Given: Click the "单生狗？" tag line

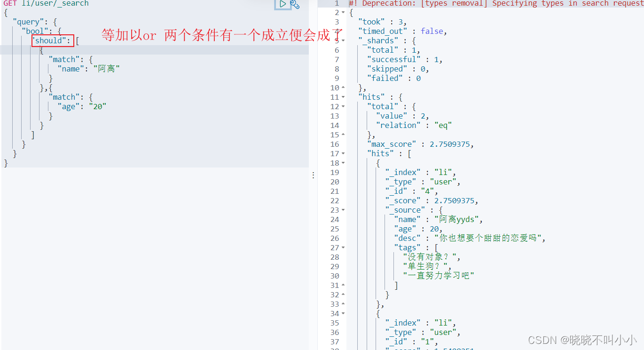Looking at the screenshot, I should [x=427, y=266].
